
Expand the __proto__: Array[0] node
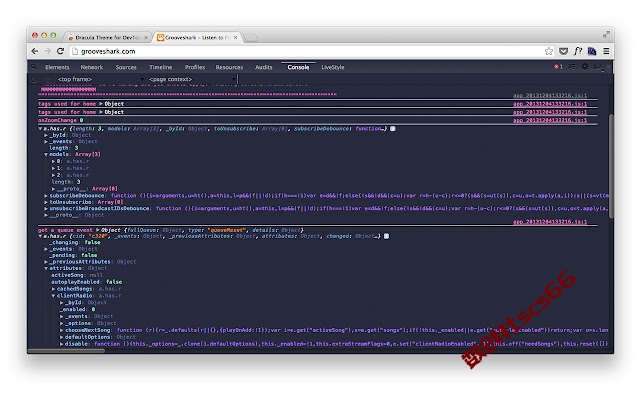tap(53, 189)
